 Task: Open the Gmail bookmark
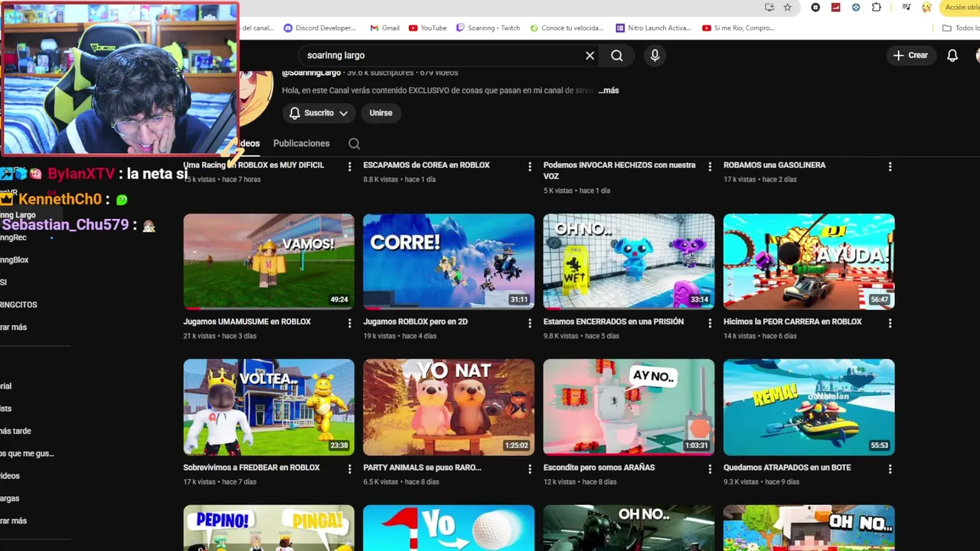385,28
